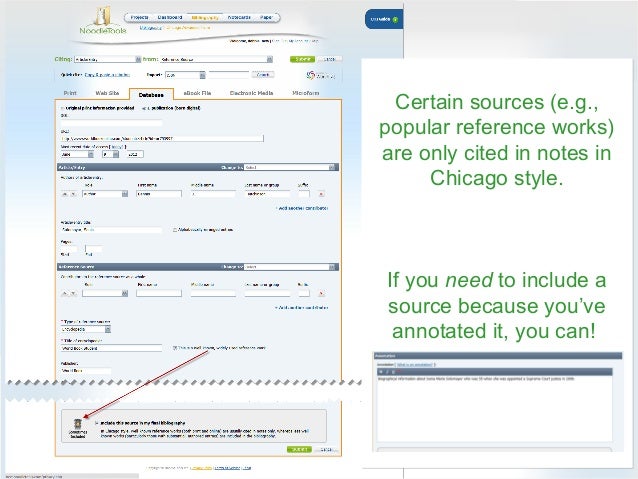Screen dimensions: 638x479
Task: Open the access date month dropdown
Action: click(x=77, y=154)
